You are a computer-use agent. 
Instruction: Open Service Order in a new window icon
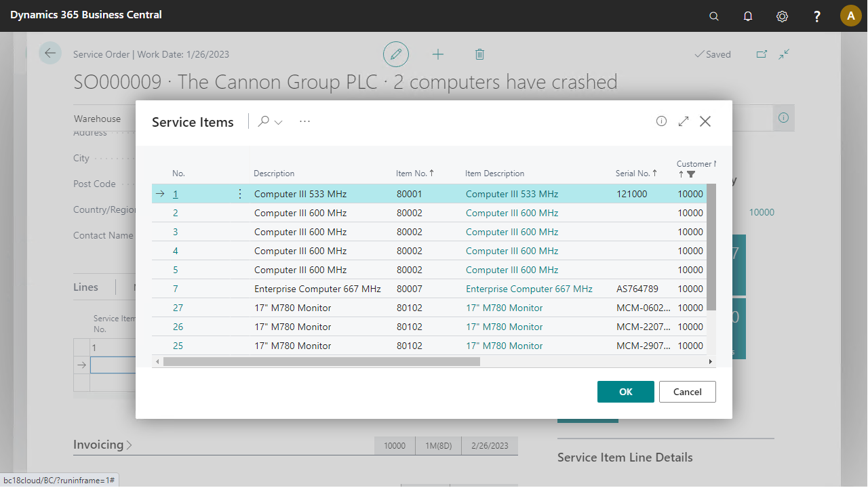point(762,54)
